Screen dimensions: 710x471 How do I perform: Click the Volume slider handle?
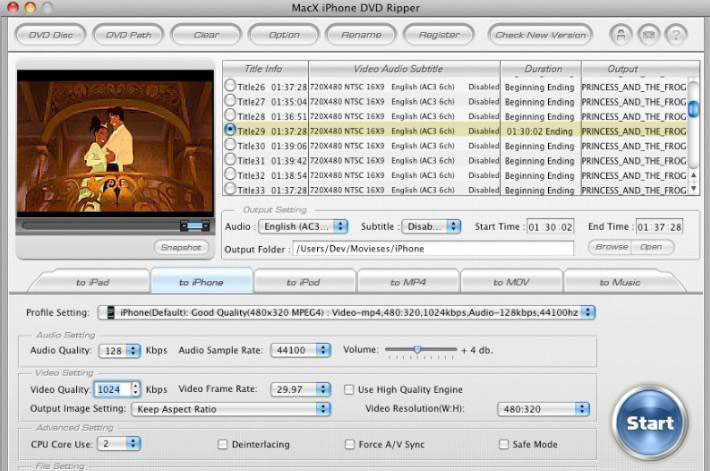417,349
